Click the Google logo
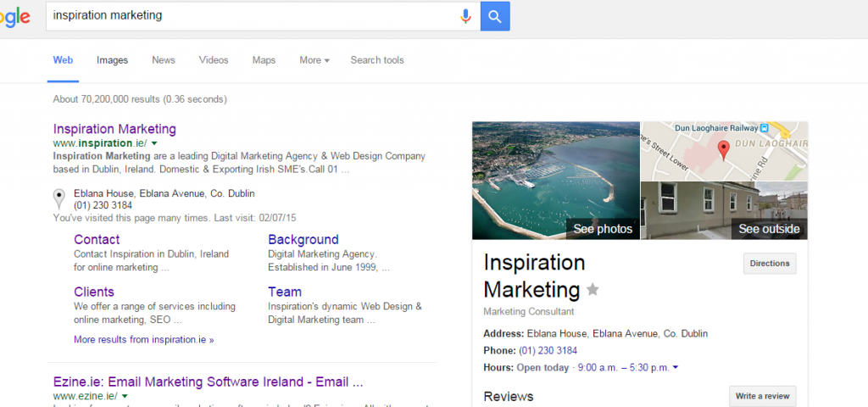This screenshot has width=868, height=407. (x=15, y=17)
